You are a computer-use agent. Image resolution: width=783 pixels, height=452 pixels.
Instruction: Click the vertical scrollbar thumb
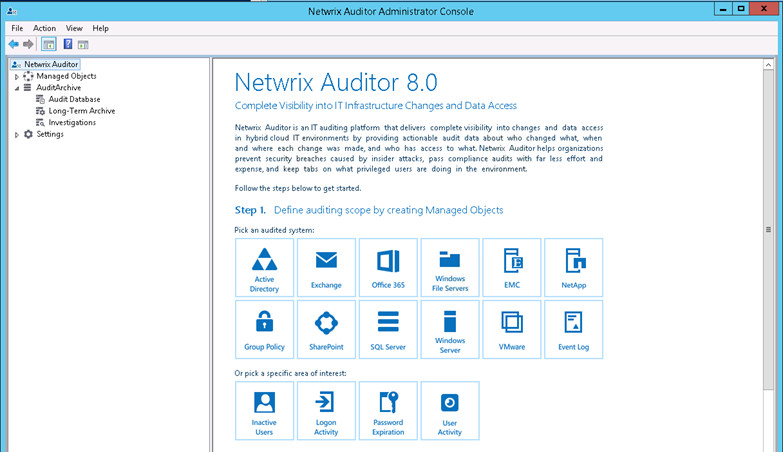coord(768,230)
